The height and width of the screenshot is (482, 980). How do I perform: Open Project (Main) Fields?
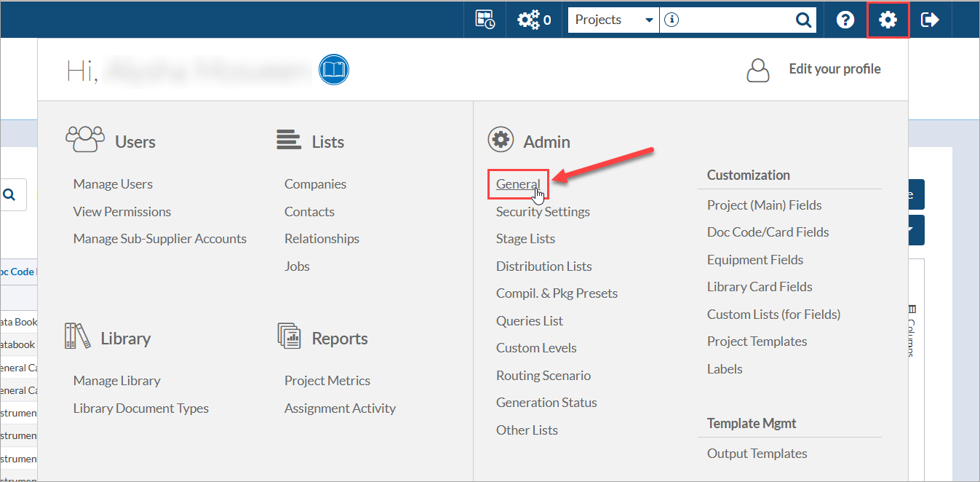764,205
